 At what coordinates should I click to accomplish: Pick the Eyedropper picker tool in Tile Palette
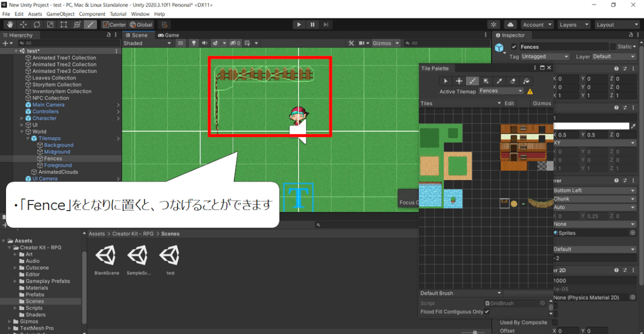(x=499, y=81)
